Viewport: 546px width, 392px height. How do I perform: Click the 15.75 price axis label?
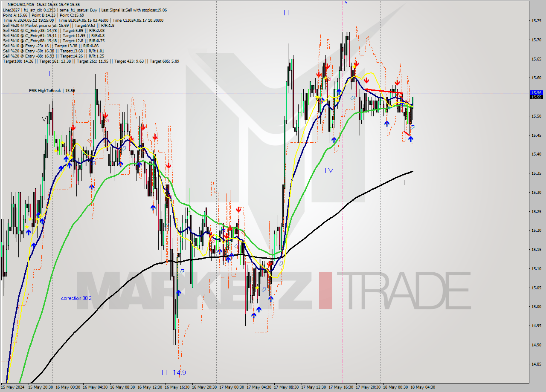pos(536,20)
